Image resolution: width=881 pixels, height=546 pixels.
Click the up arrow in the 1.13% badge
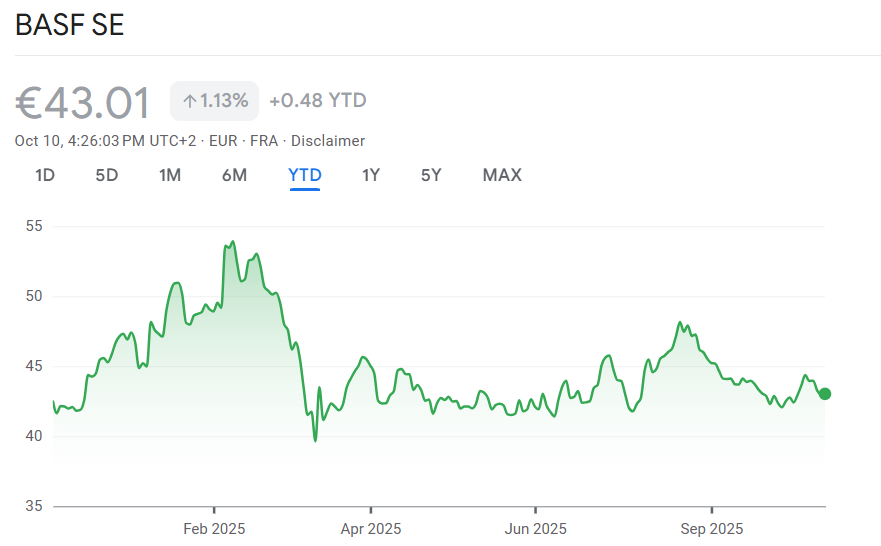(x=189, y=101)
